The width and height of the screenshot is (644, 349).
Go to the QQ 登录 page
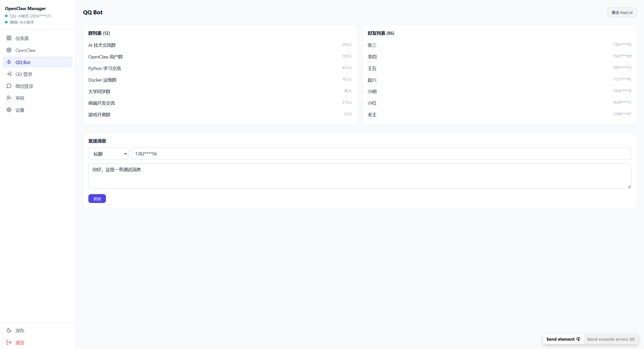(x=37, y=74)
